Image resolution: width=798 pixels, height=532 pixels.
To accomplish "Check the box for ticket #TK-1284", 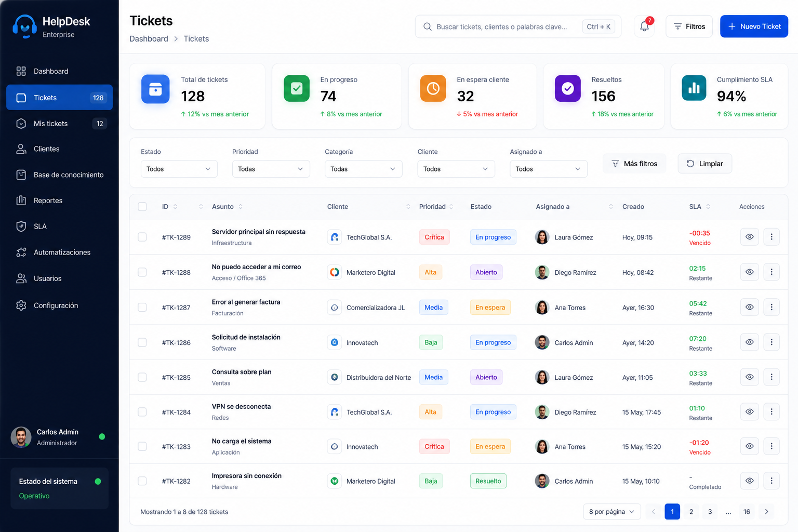I will tap(142, 412).
